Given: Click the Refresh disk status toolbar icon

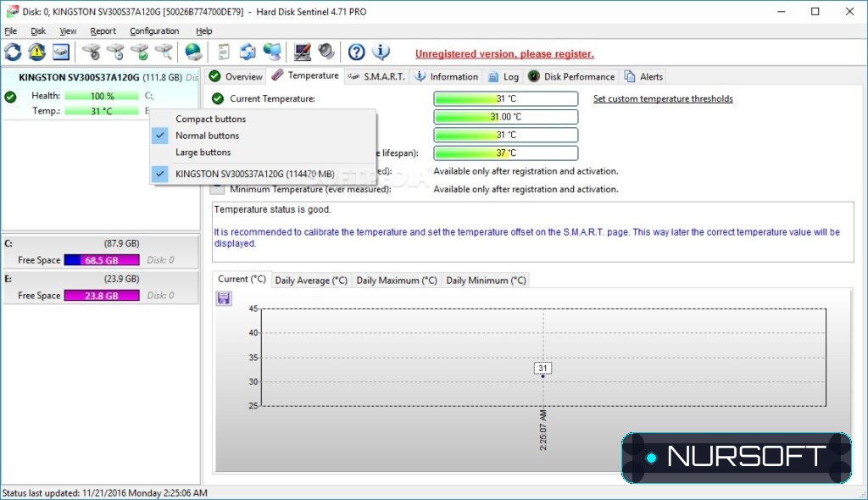Looking at the screenshot, I should [13, 53].
